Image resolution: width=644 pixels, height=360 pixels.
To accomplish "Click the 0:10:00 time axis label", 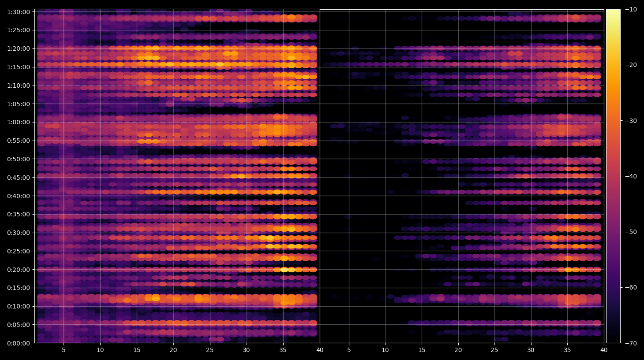I will pyautogui.click(x=19, y=307).
